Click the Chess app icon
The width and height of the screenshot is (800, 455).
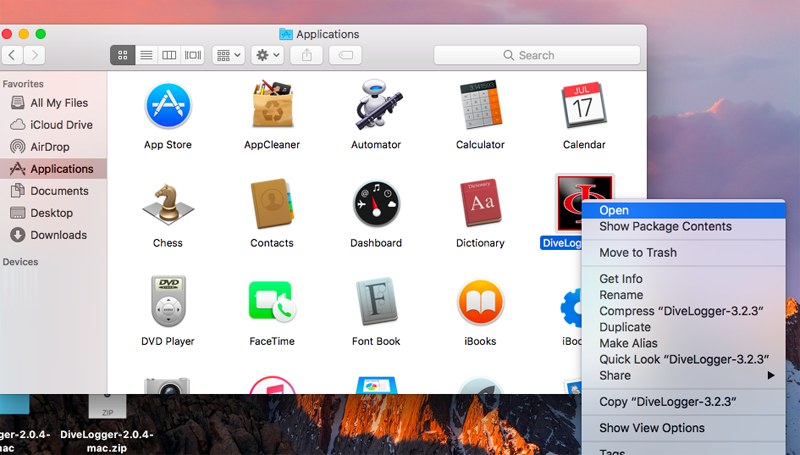[168, 204]
